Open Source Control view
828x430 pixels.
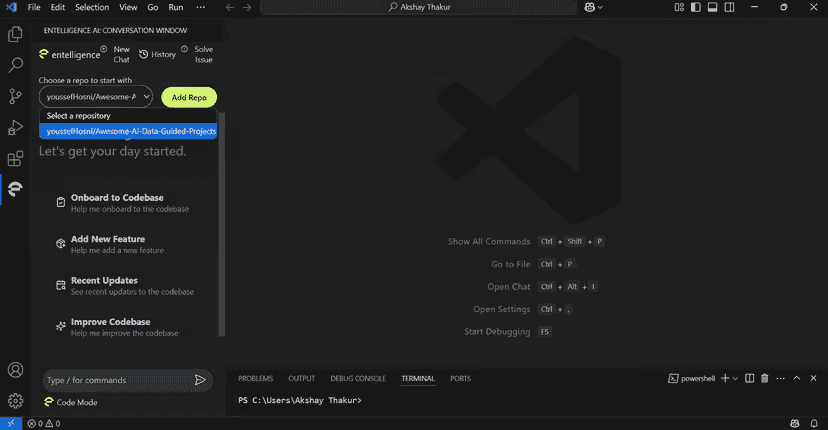(x=15, y=96)
